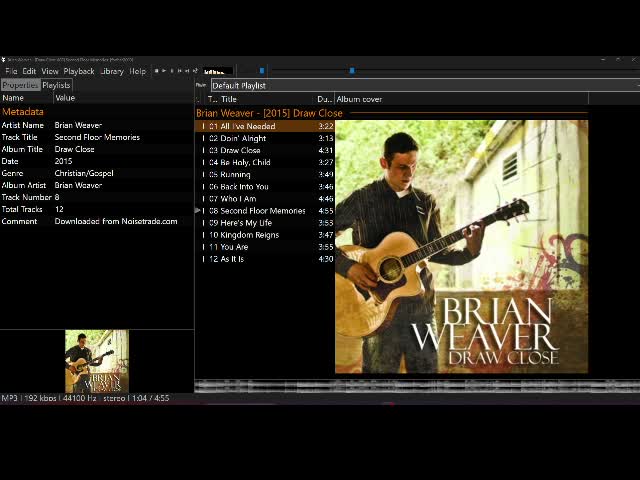
Task: Select track 06 Back Into You
Action: pyautogui.click(x=265, y=187)
